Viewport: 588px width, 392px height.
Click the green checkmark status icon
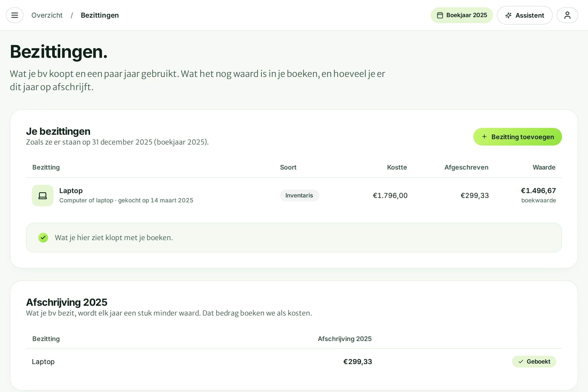(x=43, y=237)
